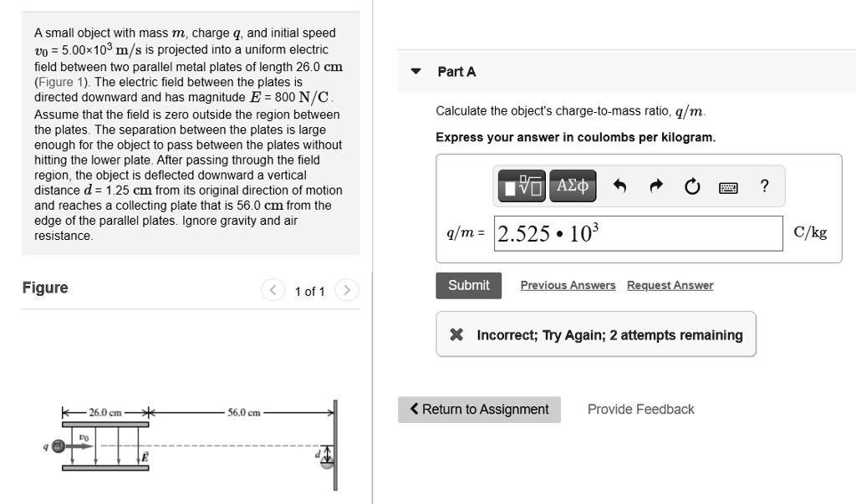Click the undo arrow icon
Viewport: 856px width, 504px height.
coord(619,186)
